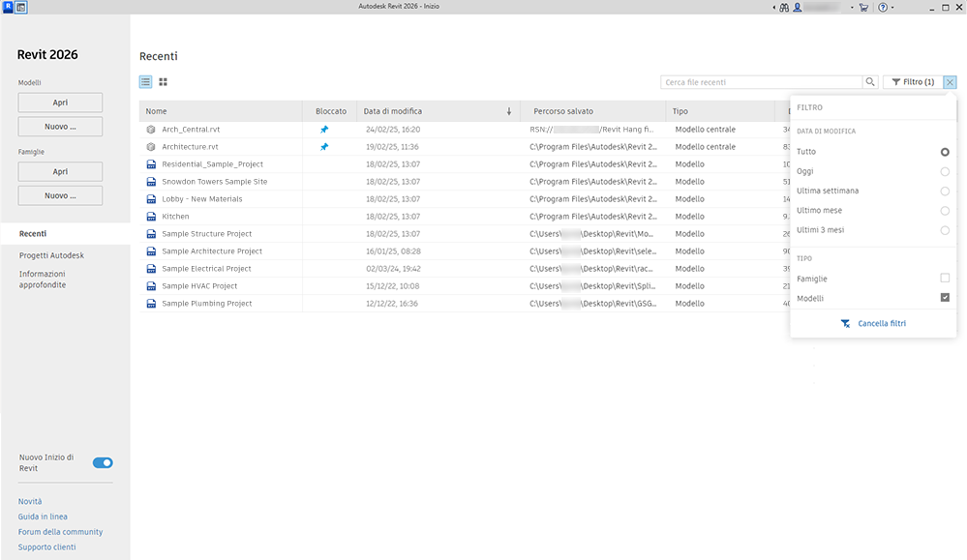The height and width of the screenshot is (560, 967).
Task: Click the small left arrow before binoculars
Action: coord(774,8)
